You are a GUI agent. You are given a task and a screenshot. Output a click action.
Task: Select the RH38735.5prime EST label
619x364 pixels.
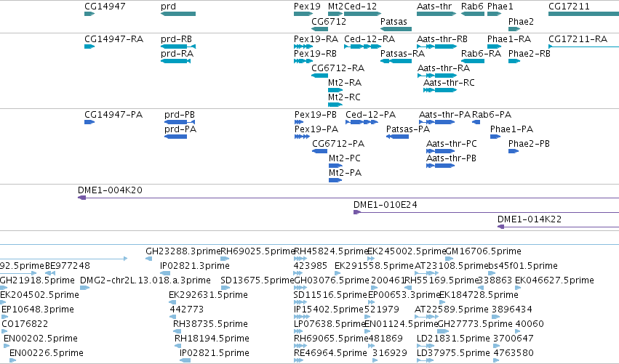click(x=210, y=324)
